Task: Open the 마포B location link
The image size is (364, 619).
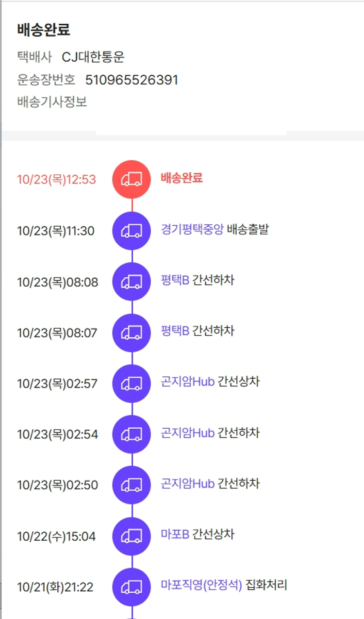Action: point(175,535)
